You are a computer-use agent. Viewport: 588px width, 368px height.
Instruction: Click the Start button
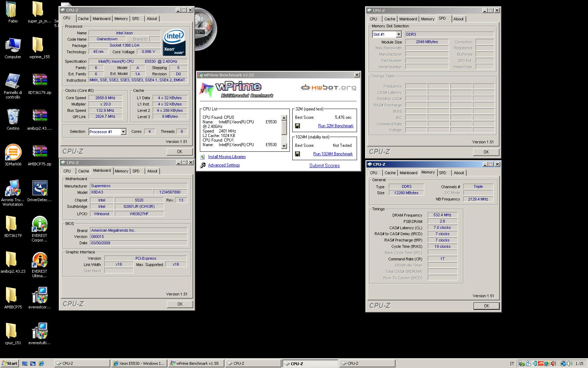[x=10, y=363]
